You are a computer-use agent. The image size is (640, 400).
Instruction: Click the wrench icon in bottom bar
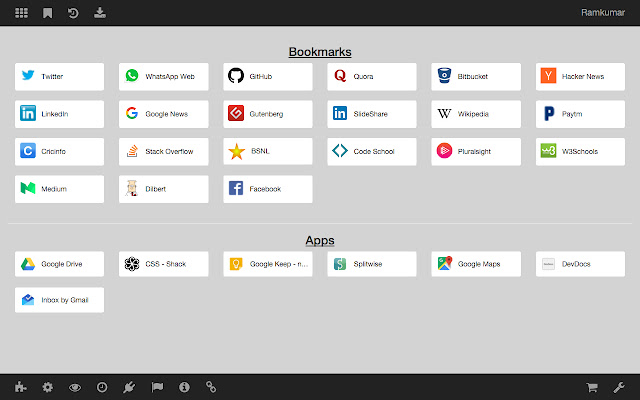click(x=619, y=387)
